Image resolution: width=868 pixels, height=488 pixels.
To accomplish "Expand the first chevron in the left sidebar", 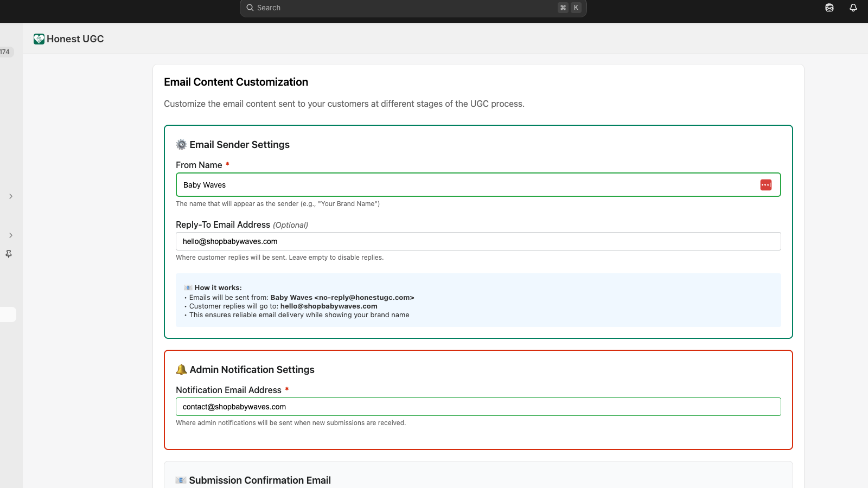I will [x=11, y=196].
